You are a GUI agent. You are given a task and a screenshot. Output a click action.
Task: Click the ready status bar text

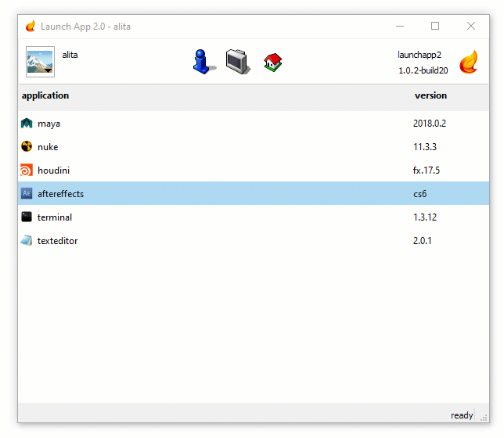[x=462, y=415]
